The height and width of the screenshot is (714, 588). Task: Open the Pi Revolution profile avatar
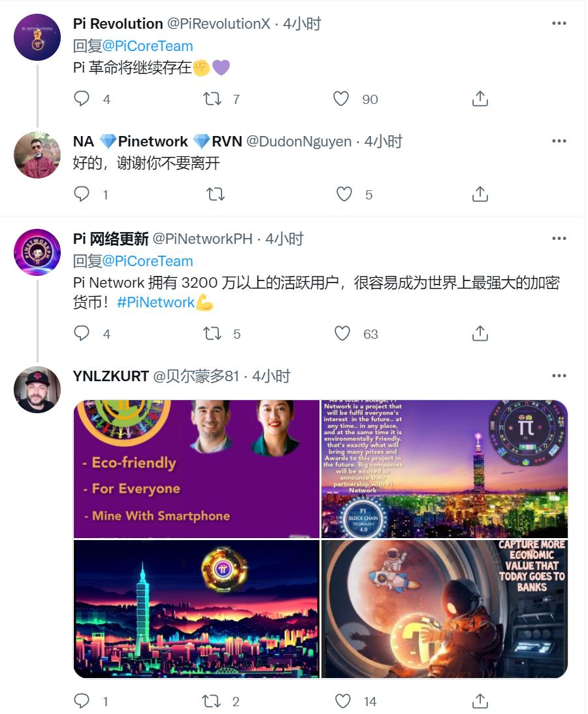coord(37,37)
